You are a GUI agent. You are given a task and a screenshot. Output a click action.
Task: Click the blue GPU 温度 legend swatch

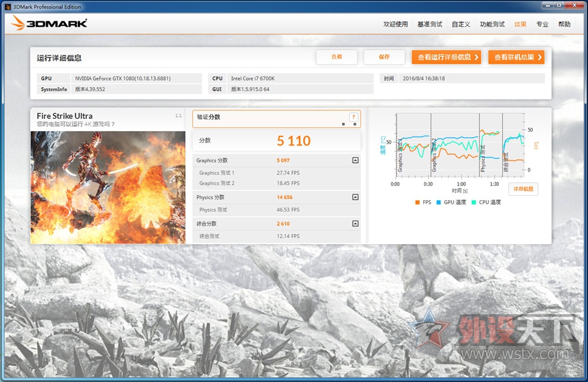(439, 203)
